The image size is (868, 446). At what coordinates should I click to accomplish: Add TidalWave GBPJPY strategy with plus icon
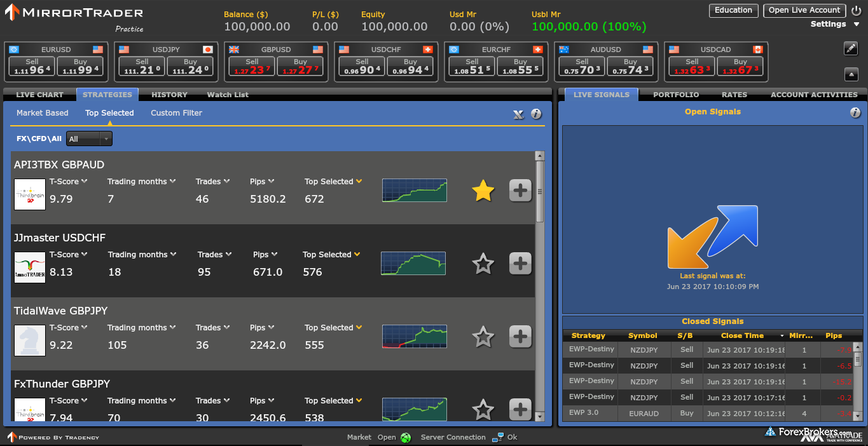point(520,337)
